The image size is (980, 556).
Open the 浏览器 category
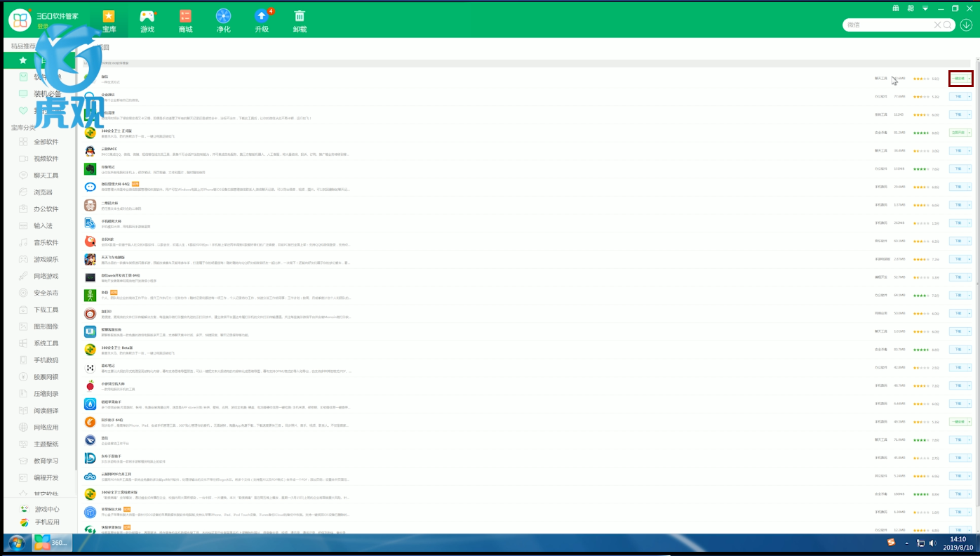(x=43, y=192)
